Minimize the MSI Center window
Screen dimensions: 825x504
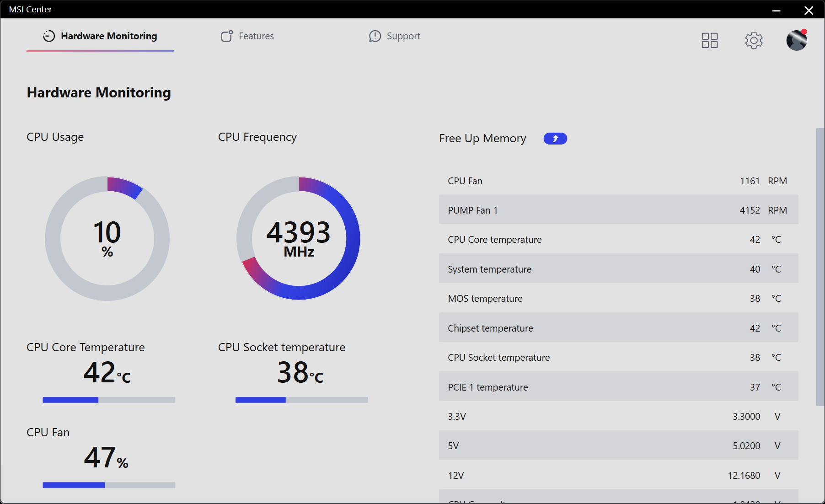776,10
